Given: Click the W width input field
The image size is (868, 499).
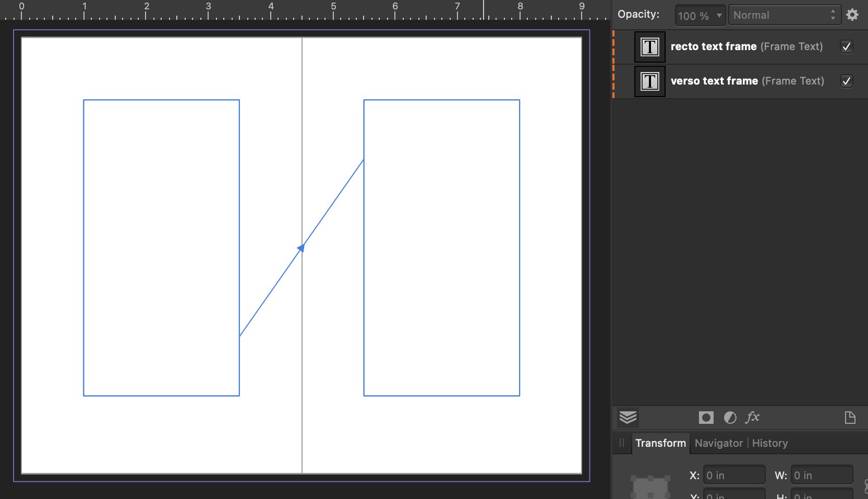Looking at the screenshot, I should pyautogui.click(x=822, y=476).
